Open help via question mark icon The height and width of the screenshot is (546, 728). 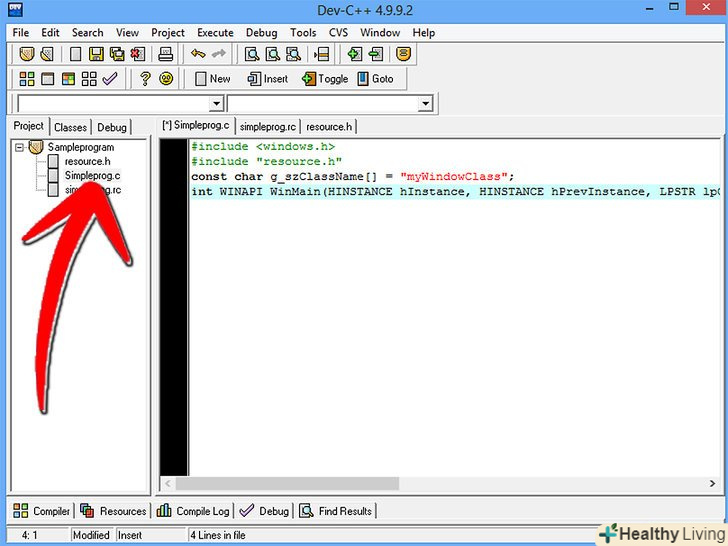[145, 78]
